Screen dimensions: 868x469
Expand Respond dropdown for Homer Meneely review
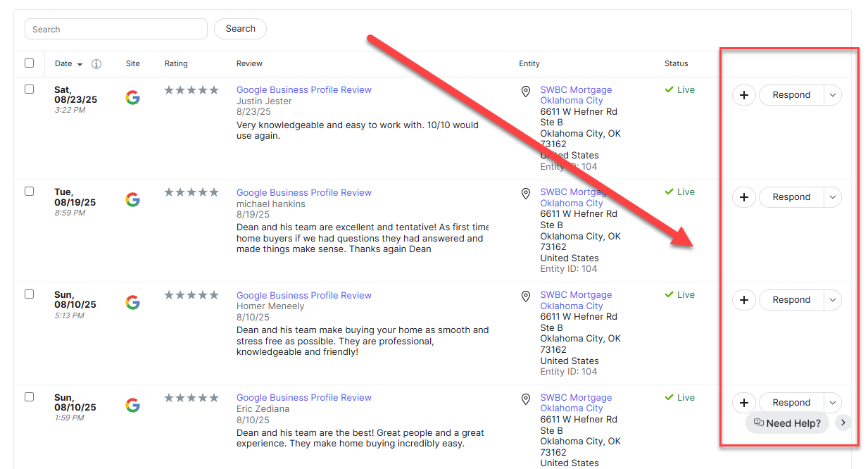coord(833,300)
